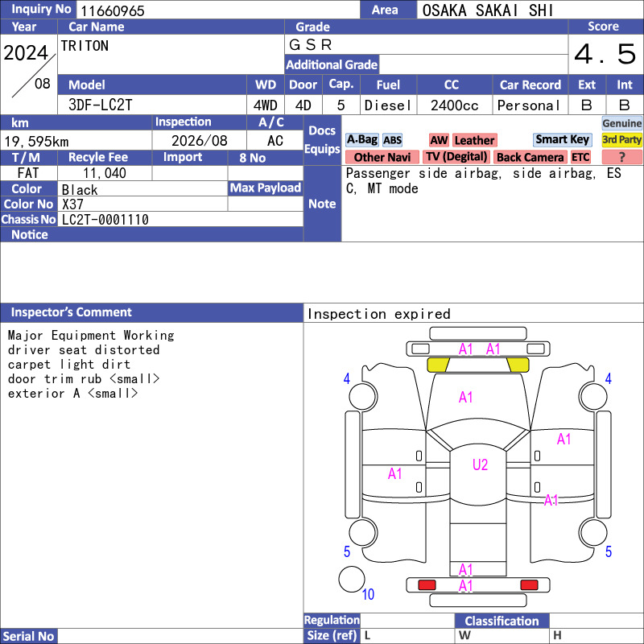The image size is (644, 644).
Task: Click inquiry number 11660965
Action: click(x=113, y=10)
